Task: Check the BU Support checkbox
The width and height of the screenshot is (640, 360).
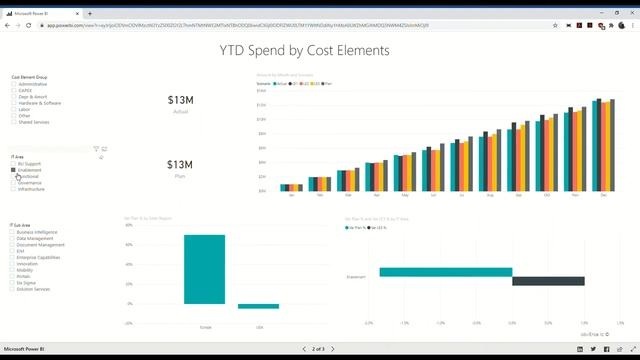Action: [13, 164]
